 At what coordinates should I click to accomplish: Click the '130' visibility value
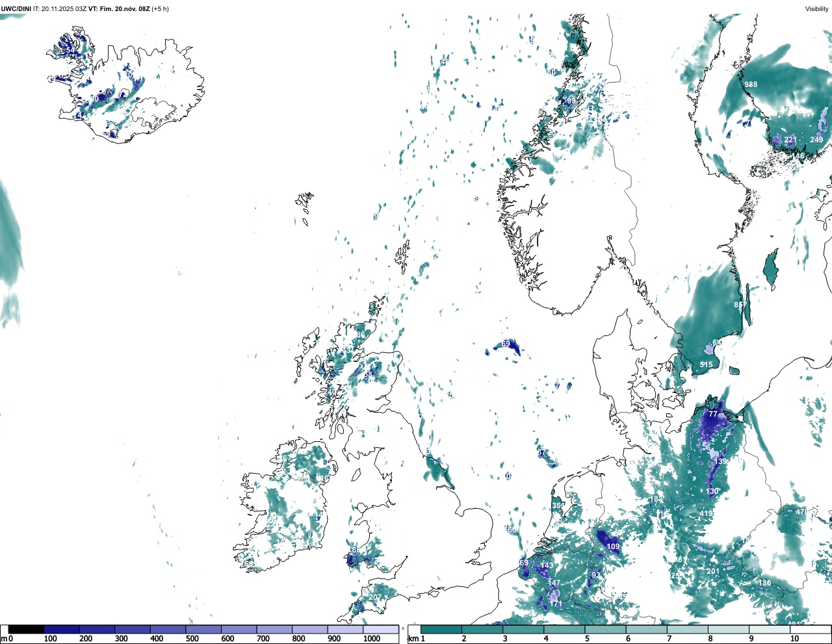pyautogui.click(x=712, y=492)
